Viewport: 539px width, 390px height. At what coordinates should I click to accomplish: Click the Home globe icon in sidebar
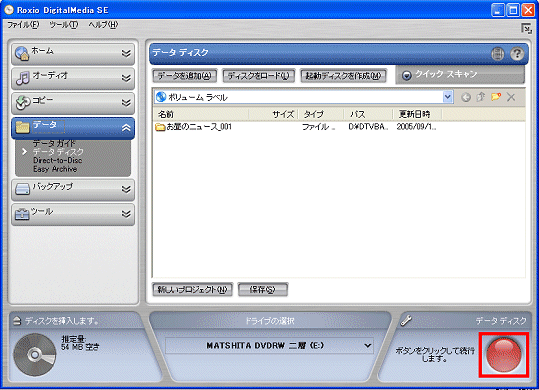[22, 53]
